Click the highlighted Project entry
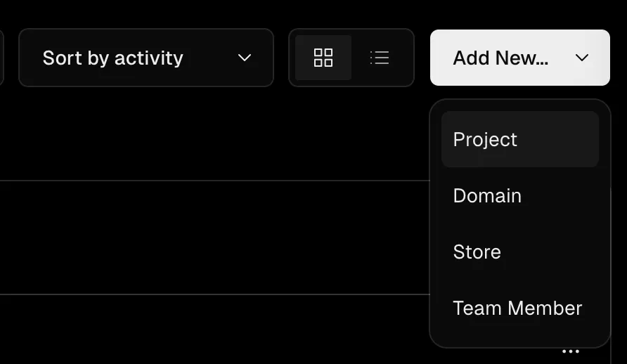Image resolution: width=627 pixels, height=364 pixels. pos(485,139)
